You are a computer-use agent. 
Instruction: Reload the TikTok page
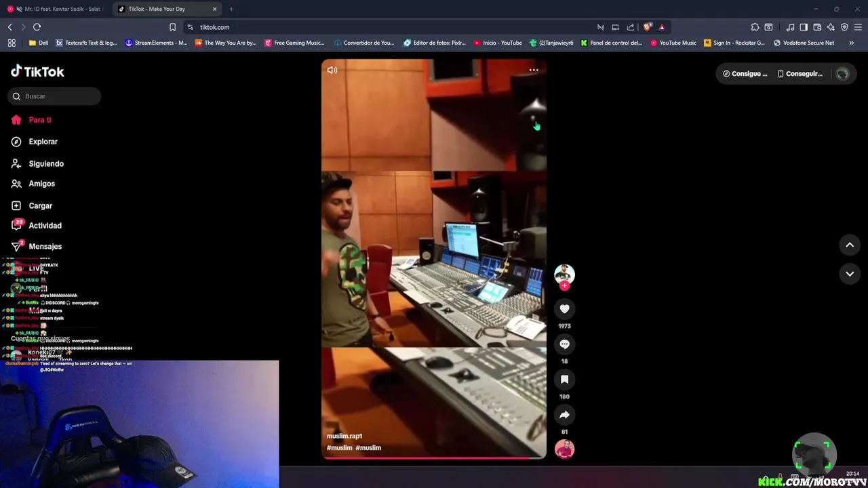pyautogui.click(x=37, y=27)
